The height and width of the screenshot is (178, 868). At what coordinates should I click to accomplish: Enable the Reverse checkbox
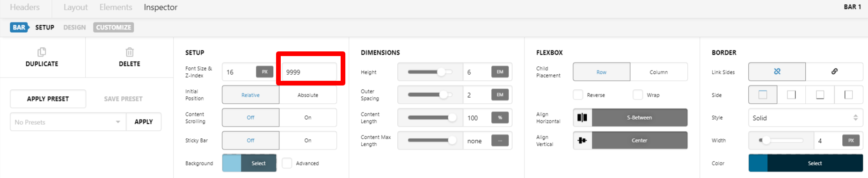578,95
